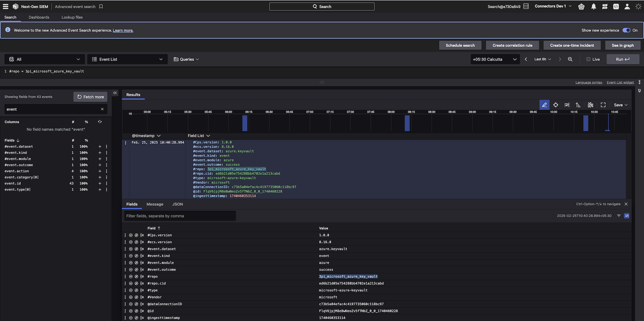Image resolution: width=644 pixels, height=321 pixels.
Task: Open the Last 6h time range dropdown
Action: point(542,59)
